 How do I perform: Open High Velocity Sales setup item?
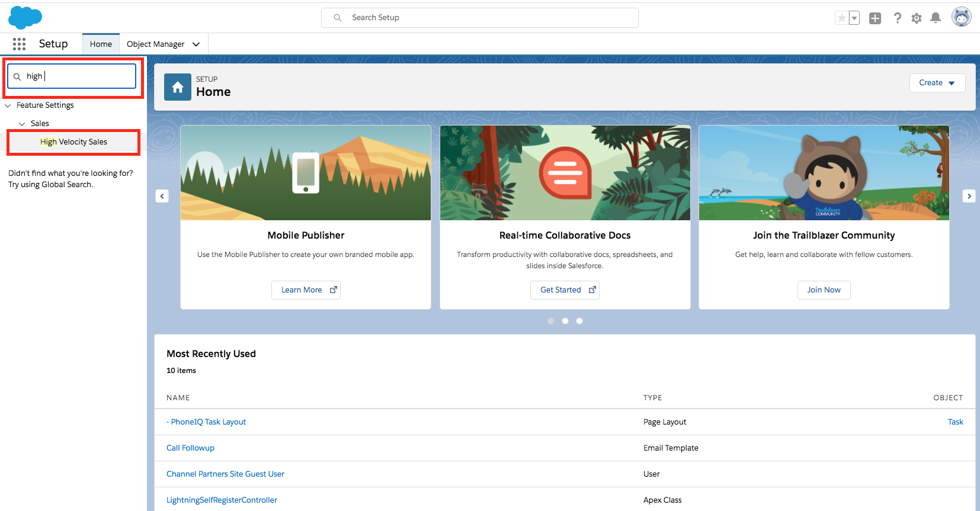click(x=73, y=142)
